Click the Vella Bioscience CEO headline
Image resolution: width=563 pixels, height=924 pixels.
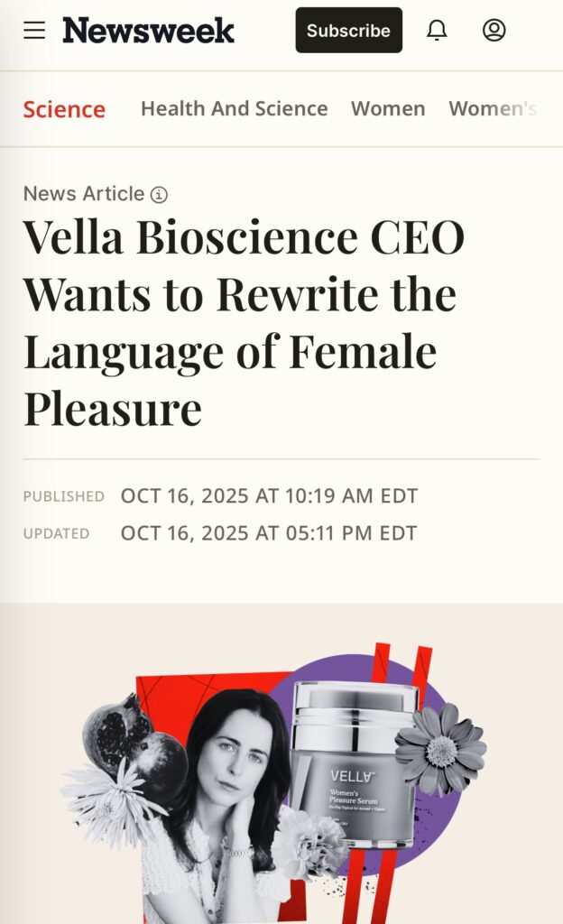coord(244,323)
